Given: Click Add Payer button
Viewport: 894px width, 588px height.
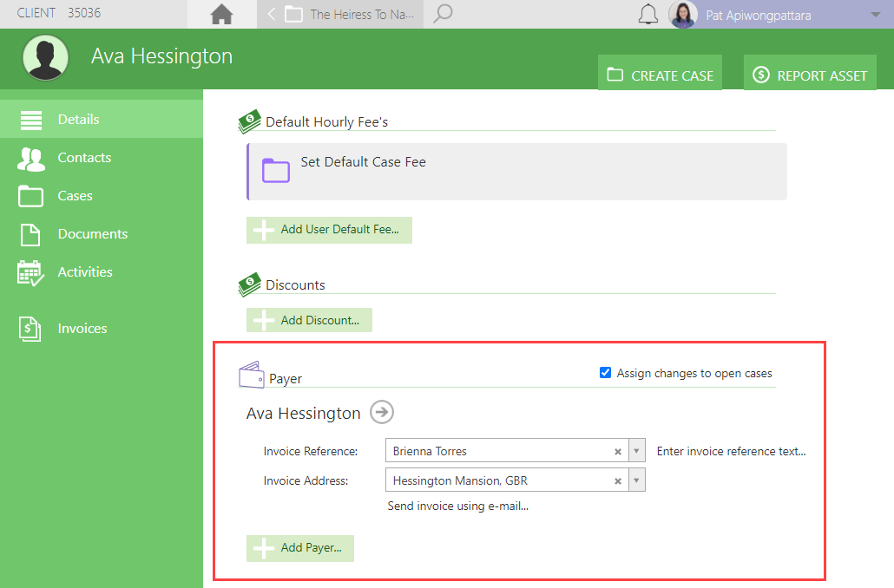Looking at the screenshot, I should [x=300, y=548].
